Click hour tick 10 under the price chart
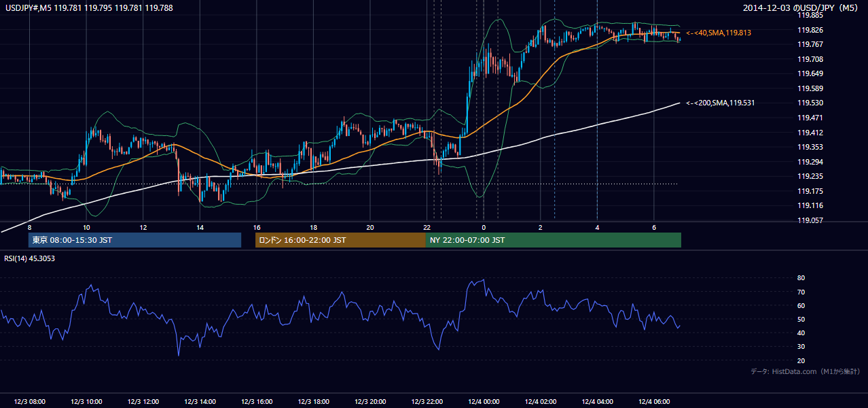This screenshot has width=868, height=408. point(86,227)
